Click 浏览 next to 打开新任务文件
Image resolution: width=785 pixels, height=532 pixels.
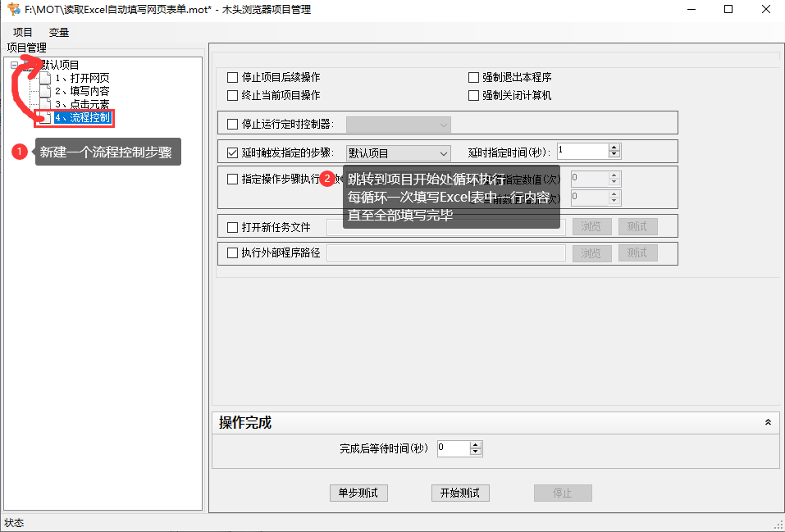pos(591,226)
